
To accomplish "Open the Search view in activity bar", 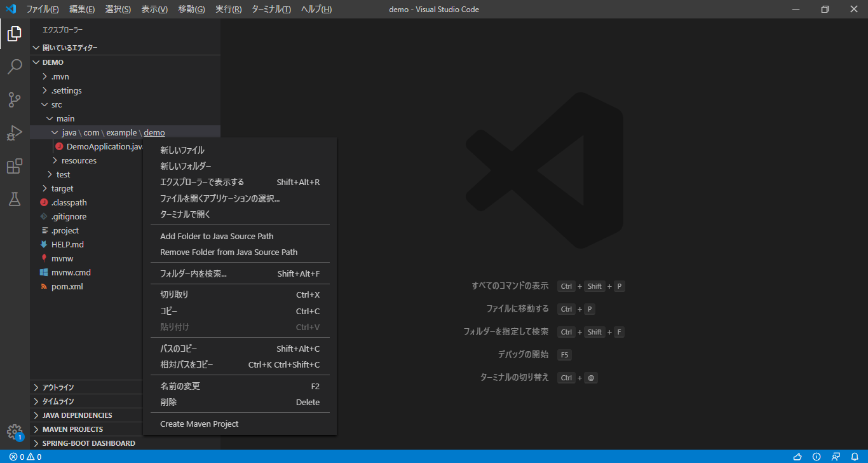I will [x=15, y=67].
